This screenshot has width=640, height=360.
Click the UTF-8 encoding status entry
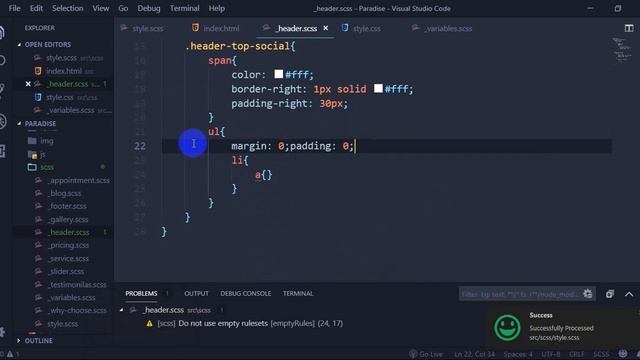pos(551,354)
